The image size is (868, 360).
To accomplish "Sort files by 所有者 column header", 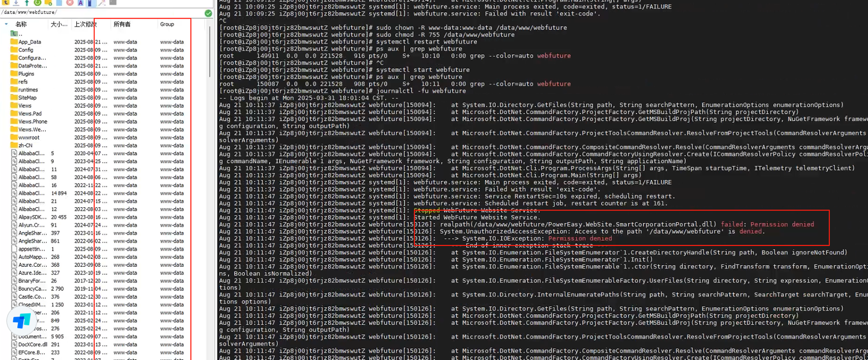I will (x=122, y=24).
